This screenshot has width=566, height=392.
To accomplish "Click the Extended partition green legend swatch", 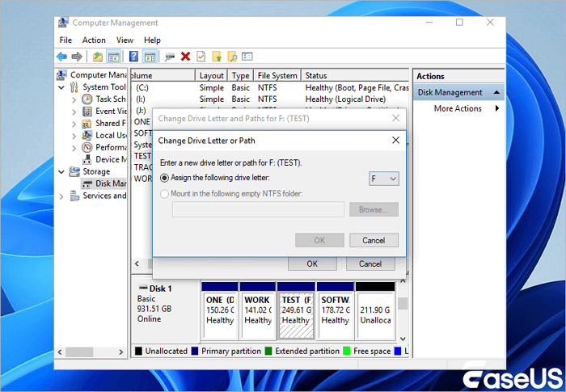I will point(268,351).
